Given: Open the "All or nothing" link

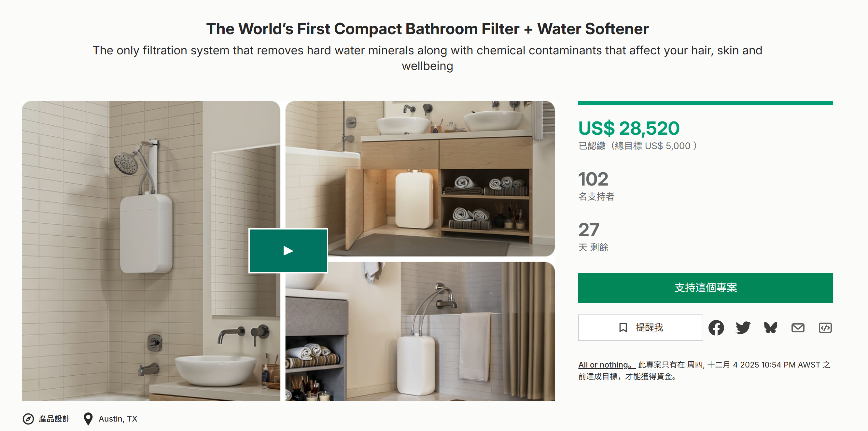Looking at the screenshot, I should pyautogui.click(x=606, y=365).
